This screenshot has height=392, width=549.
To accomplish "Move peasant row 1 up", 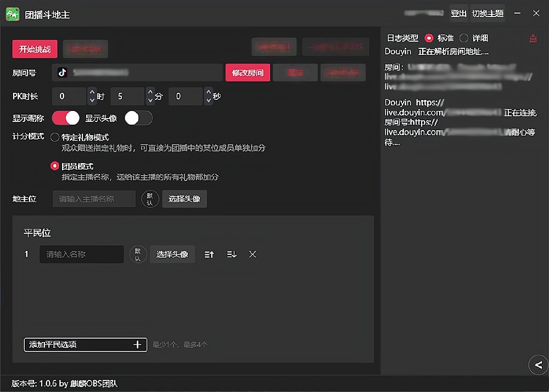I will pos(209,254).
